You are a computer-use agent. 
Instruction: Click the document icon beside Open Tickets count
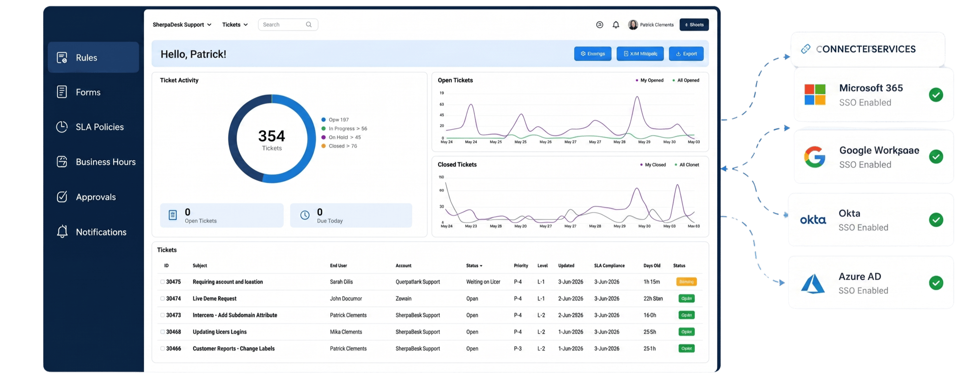[172, 215]
